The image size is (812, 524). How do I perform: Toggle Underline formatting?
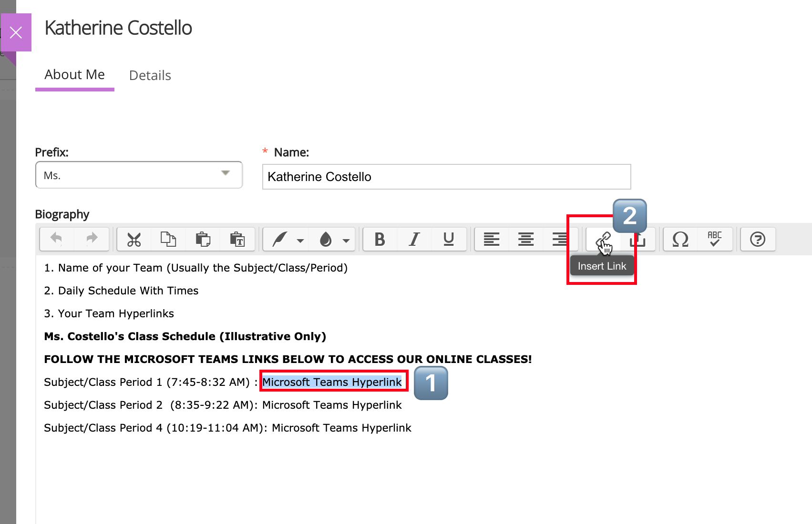click(x=449, y=239)
